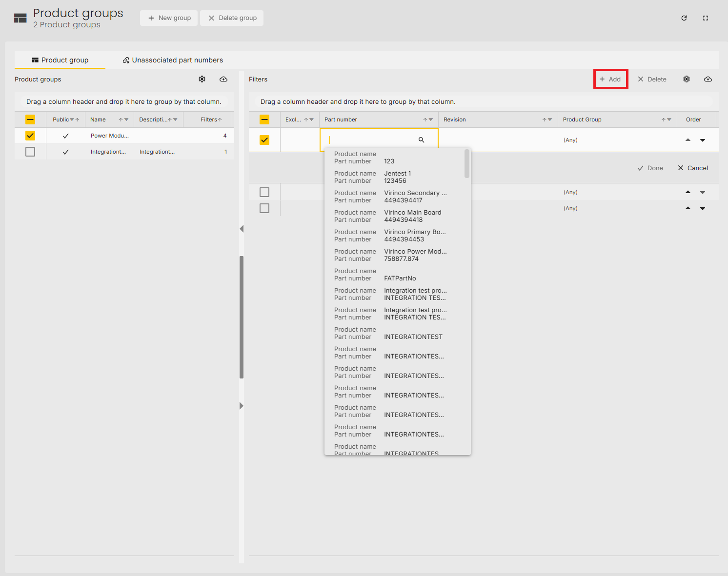Move third filter row down in order

tap(703, 208)
